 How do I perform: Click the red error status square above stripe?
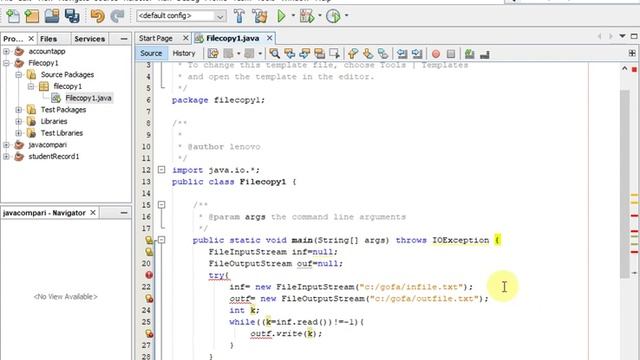point(634,70)
